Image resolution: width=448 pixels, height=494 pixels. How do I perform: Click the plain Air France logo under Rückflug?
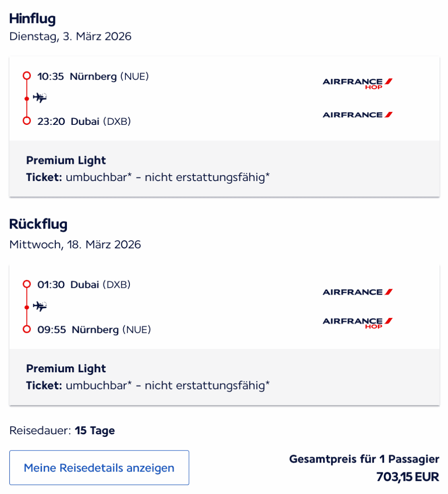point(358,292)
